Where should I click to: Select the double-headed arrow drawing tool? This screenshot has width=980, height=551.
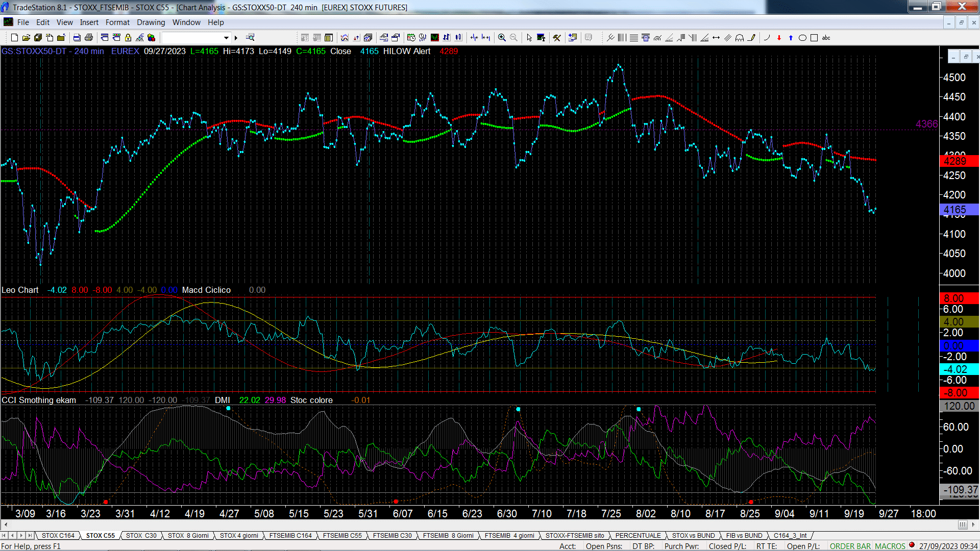pos(716,38)
